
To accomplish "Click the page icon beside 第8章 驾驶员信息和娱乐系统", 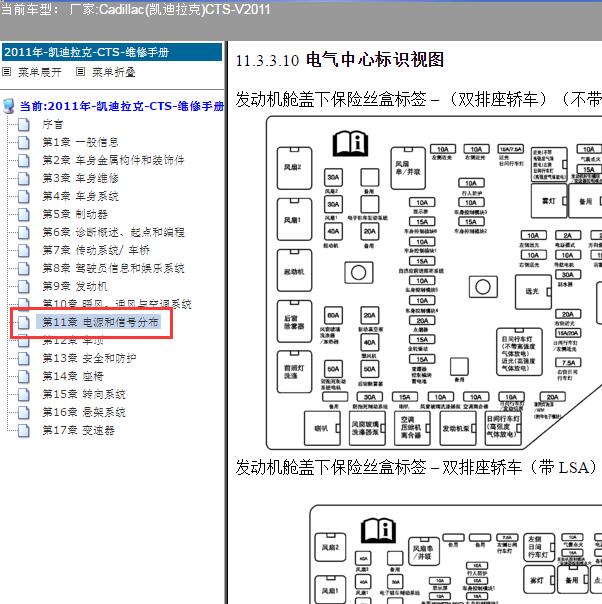I will coord(24,268).
